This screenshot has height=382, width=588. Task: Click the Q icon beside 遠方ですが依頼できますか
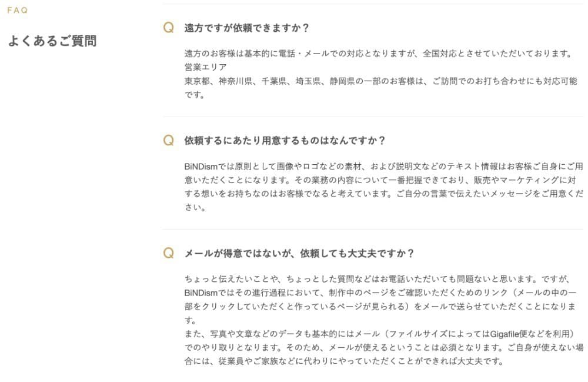pyautogui.click(x=168, y=28)
